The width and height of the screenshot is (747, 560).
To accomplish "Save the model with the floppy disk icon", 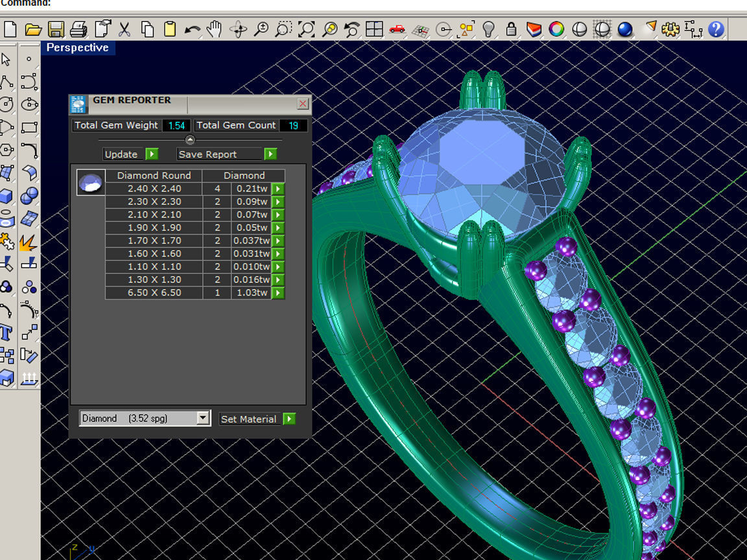I will click(x=56, y=30).
